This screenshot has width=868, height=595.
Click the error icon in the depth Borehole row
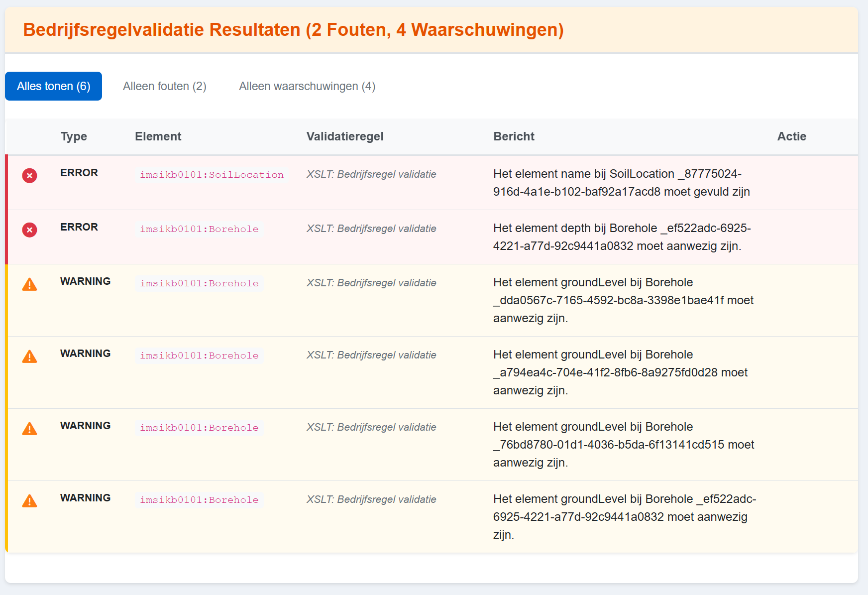pos(29,230)
